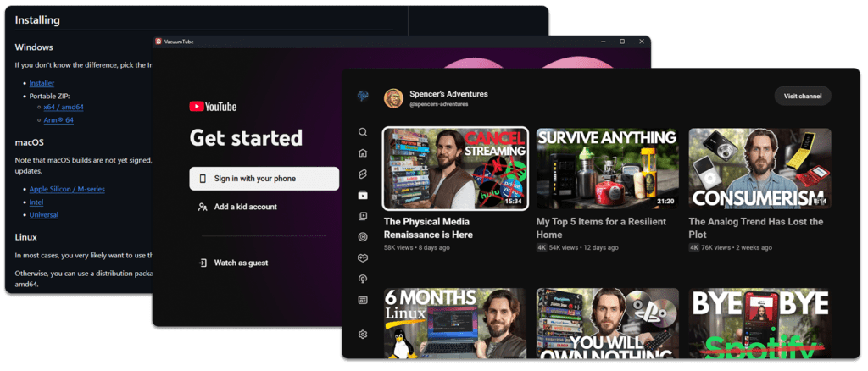Open the Search icon in YouTube sidebar
The height and width of the screenshot is (371, 868).
point(363,132)
